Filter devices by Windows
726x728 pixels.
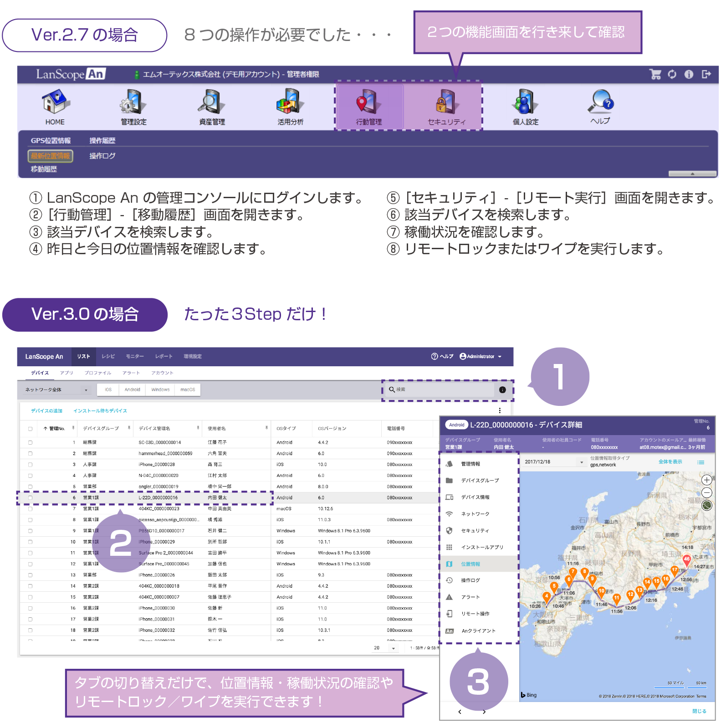point(160,390)
